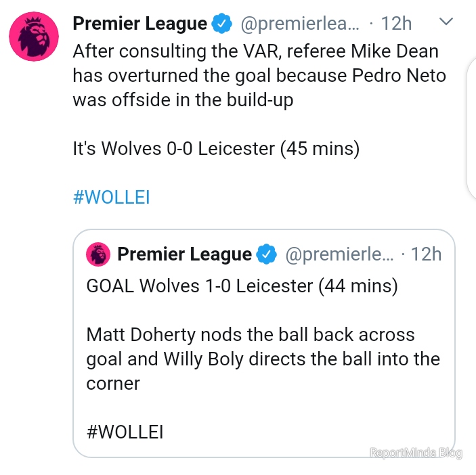This screenshot has height=475, width=476.
Task: Open the @premierlea... handle in main tweet
Action: tap(300, 24)
